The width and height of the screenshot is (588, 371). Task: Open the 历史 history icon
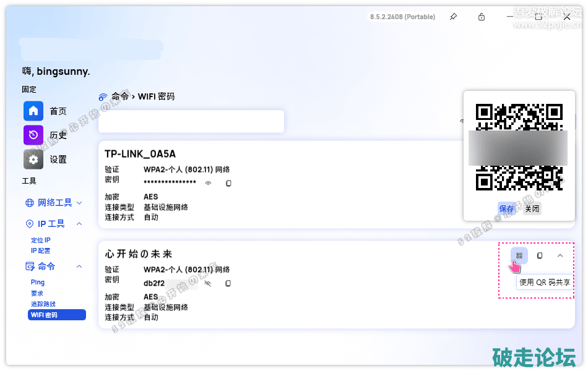(33, 135)
